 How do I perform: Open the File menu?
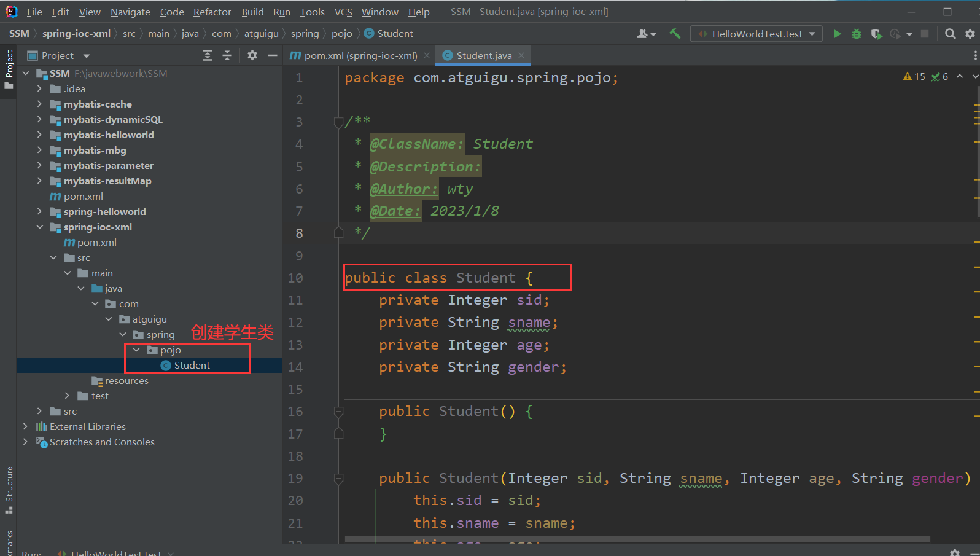[x=34, y=12]
